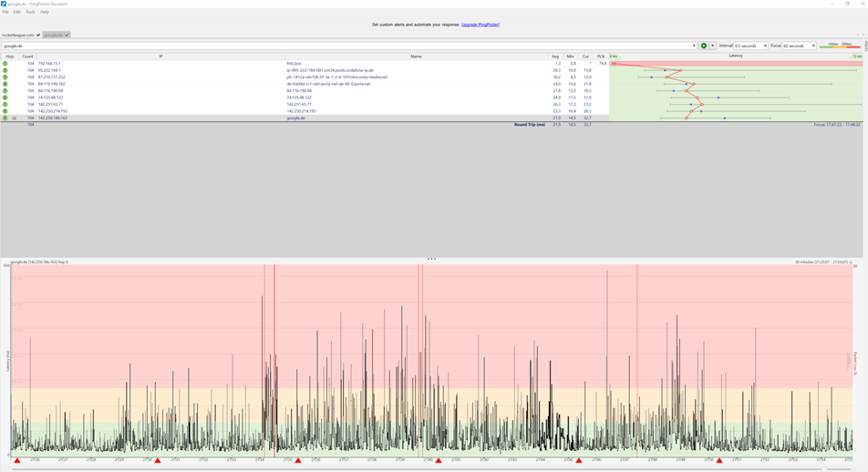Focus the google.de target address field
The width and height of the screenshot is (868, 472).
346,46
